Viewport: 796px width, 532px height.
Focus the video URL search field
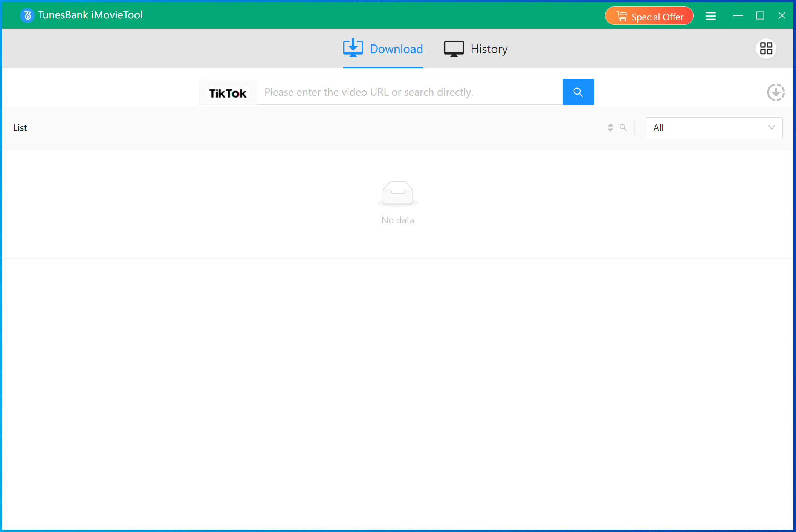(409, 92)
